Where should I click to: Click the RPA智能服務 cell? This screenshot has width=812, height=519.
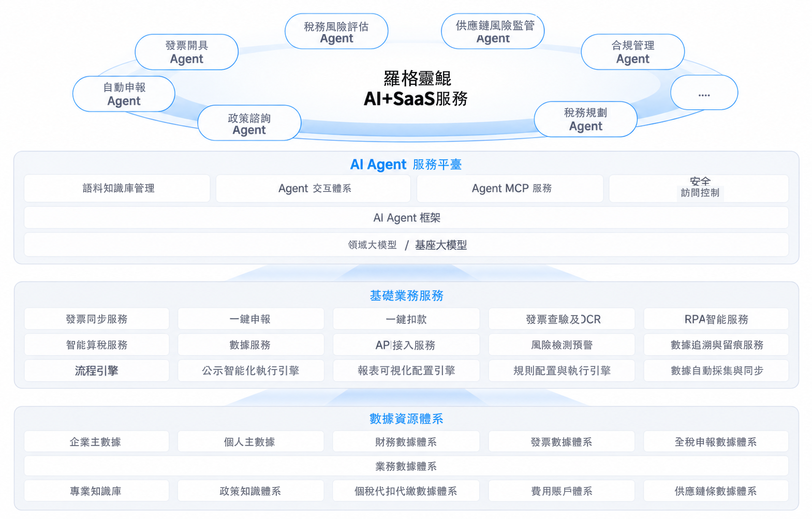click(716, 319)
